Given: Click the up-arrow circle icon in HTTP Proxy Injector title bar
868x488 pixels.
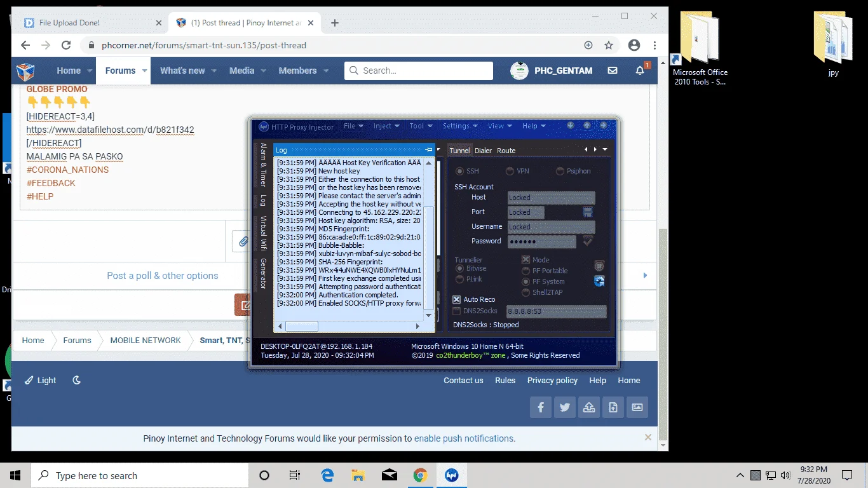Looking at the screenshot, I should coord(587,126).
